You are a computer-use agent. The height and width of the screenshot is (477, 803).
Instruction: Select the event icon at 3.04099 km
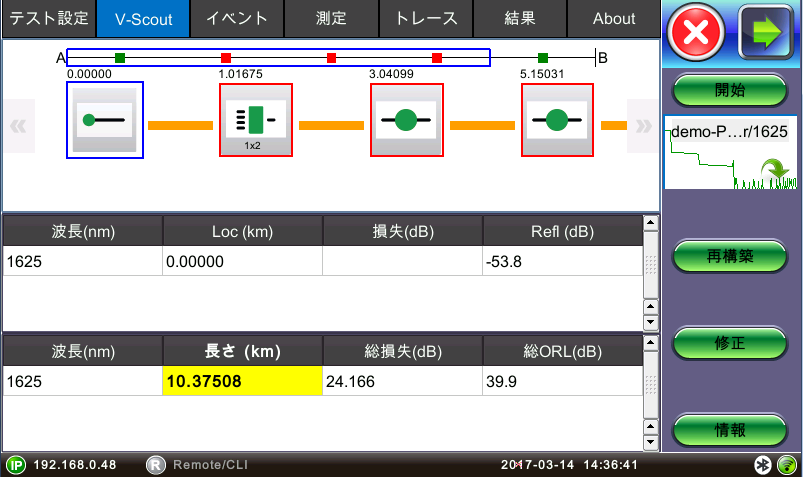406,120
